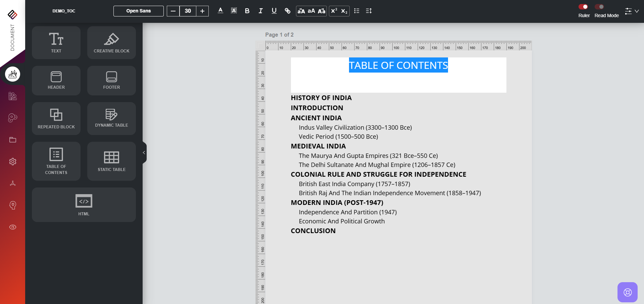Expand the settings sliders dropdown
The height and width of the screenshot is (304, 644).
pyautogui.click(x=632, y=11)
